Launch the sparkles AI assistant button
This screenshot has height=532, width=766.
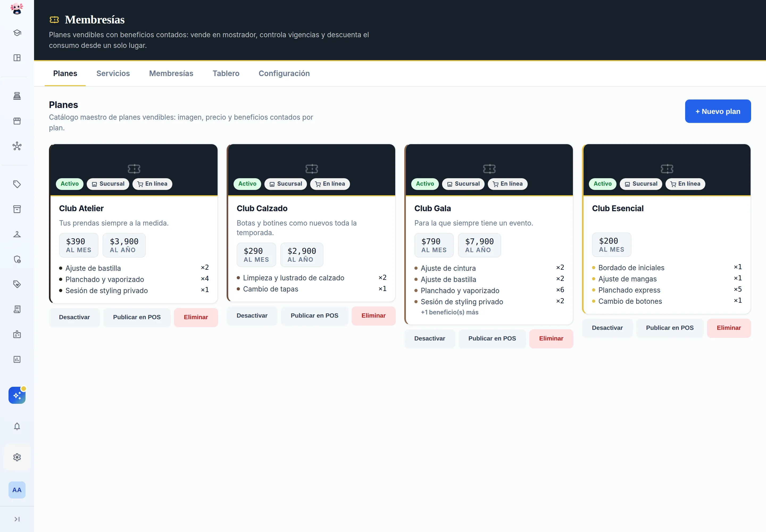click(17, 395)
